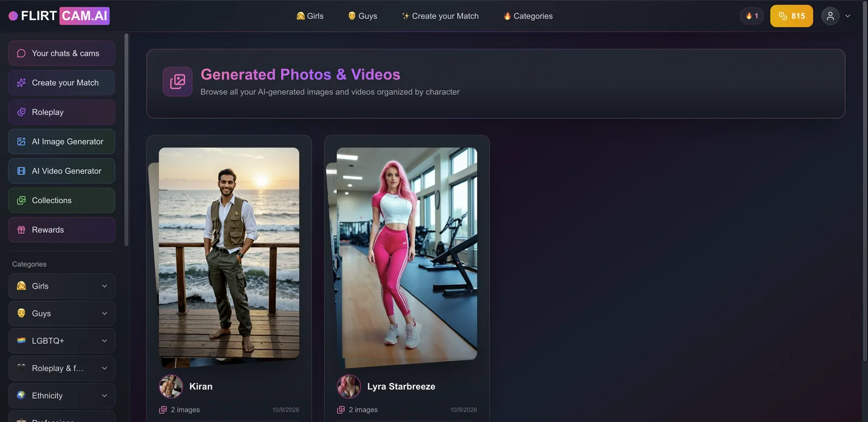Click the Generated Photos & Videos heading

click(x=301, y=74)
